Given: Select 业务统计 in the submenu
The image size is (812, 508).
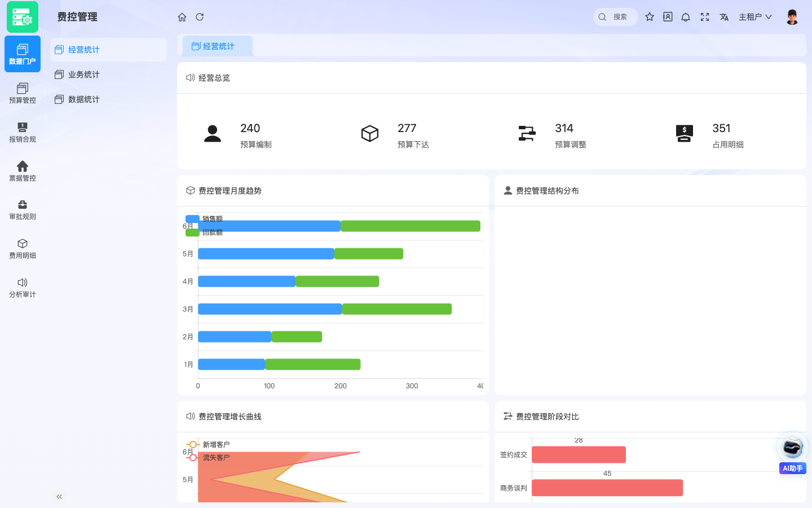Looking at the screenshot, I should [x=108, y=75].
